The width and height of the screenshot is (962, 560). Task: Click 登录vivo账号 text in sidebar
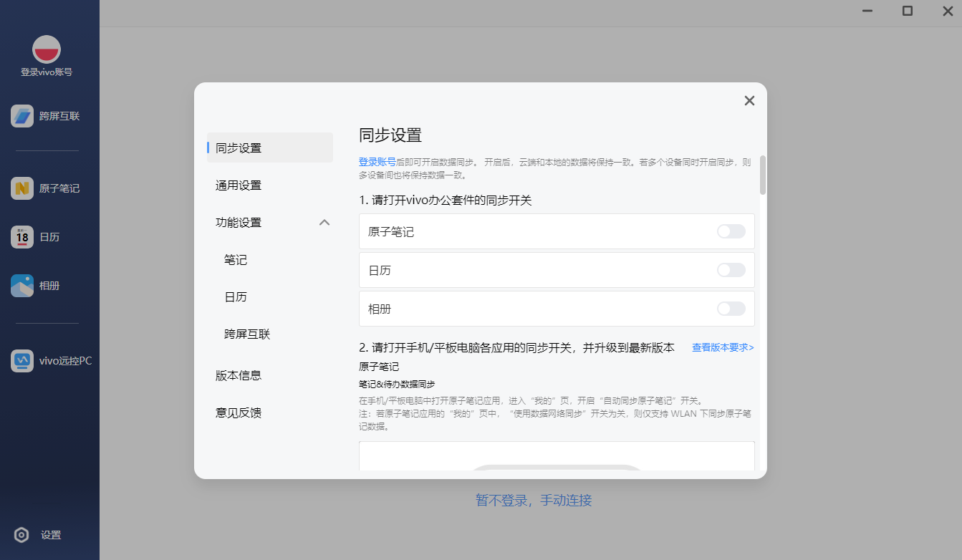click(x=47, y=72)
